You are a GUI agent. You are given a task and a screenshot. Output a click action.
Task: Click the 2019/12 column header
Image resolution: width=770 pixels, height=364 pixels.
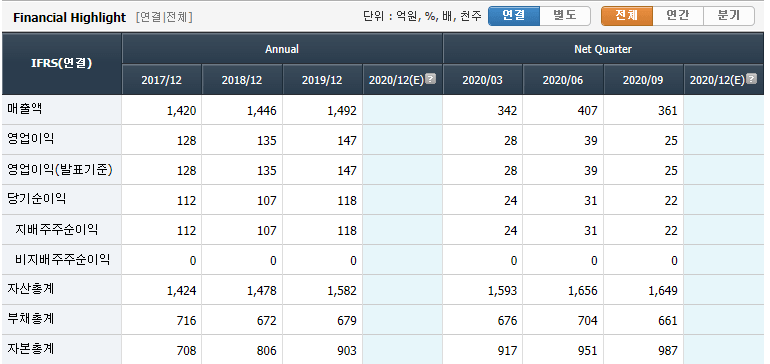click(322, 80)
